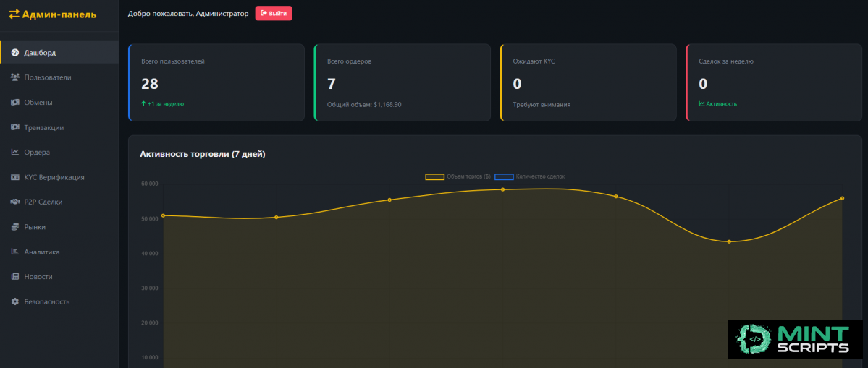Viewport: 868px width, 368px height.
Task: Click the Дашборд gauge icon
Action: (x=15, y=53)
